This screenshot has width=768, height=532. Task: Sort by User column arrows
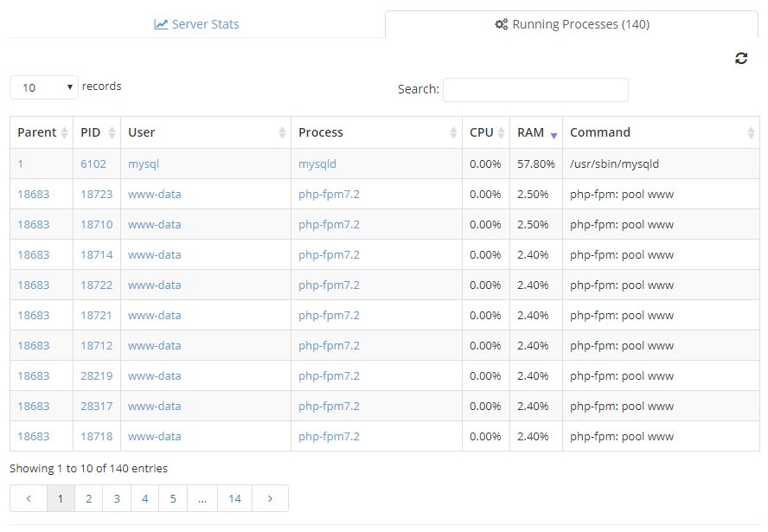coord(282,132)
